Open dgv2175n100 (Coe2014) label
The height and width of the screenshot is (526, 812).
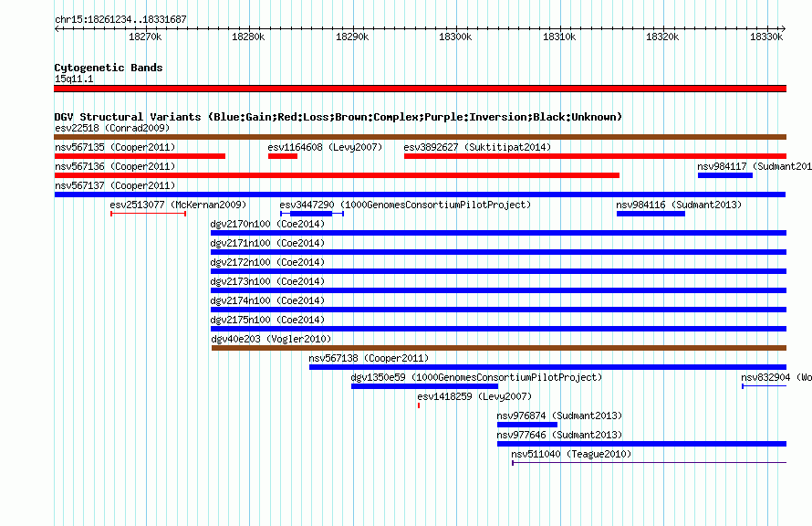coord(267,320)
